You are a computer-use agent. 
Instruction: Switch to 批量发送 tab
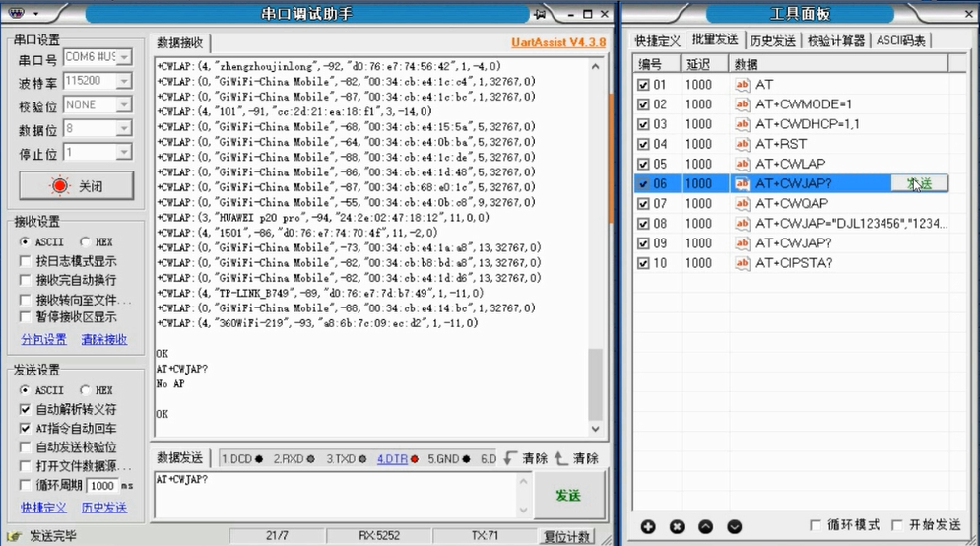(x=715, y=39)
